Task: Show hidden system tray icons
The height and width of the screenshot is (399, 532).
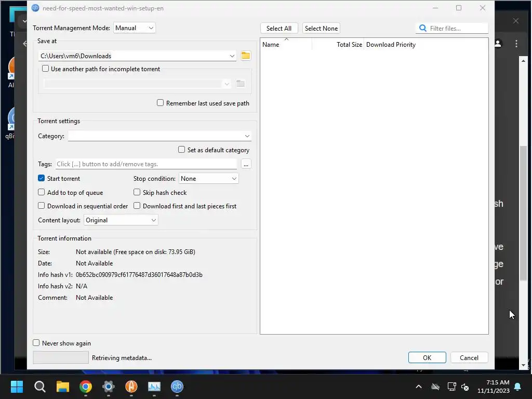Action: (x=419, y=387)
